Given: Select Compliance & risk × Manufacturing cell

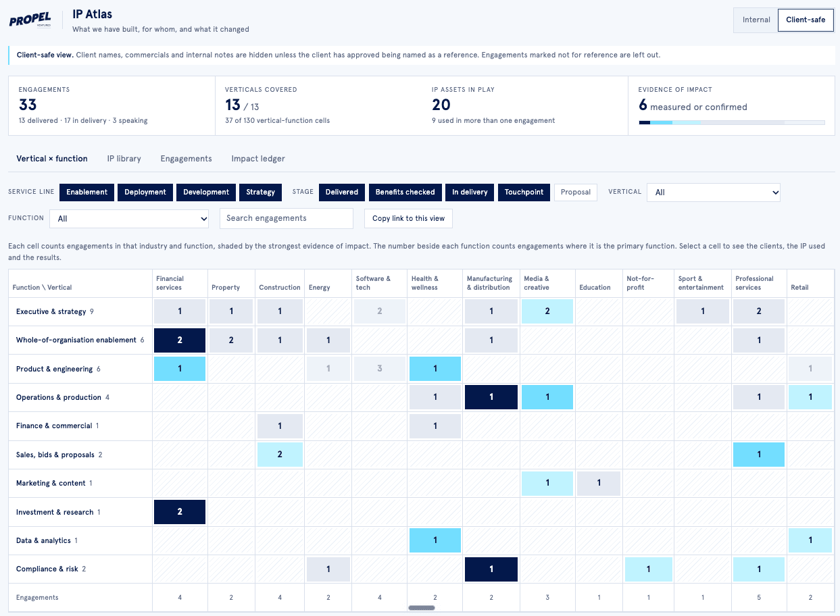Looking at the screenshot, I should pos(491,569).
